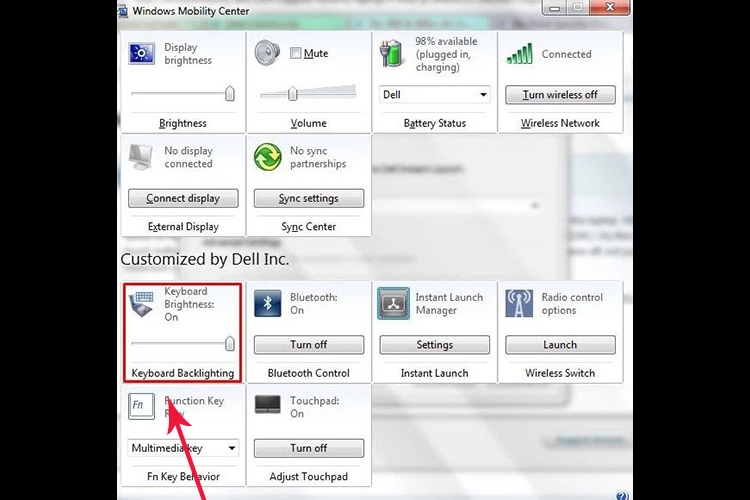Click the green Sync Center icon

pyautogui.click(x=267, y=157)
